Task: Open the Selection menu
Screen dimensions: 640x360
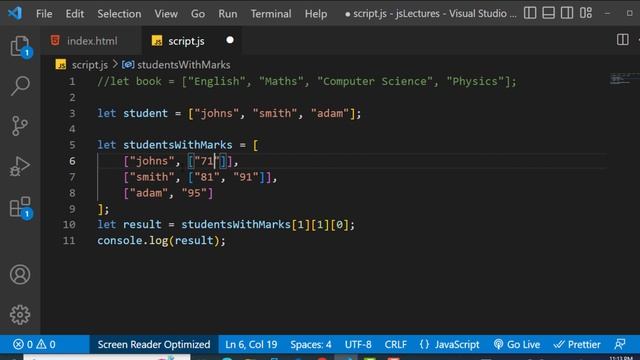Action: coord(119,14)
